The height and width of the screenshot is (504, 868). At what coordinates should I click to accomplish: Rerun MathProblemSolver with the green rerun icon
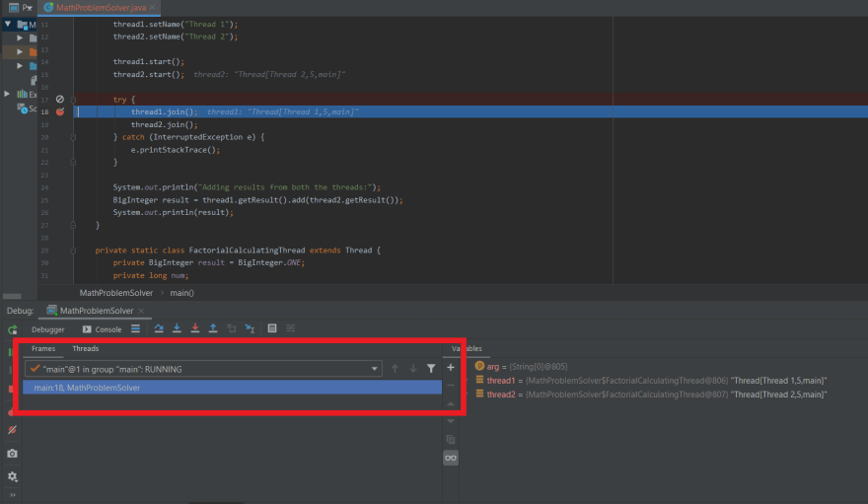12,330
